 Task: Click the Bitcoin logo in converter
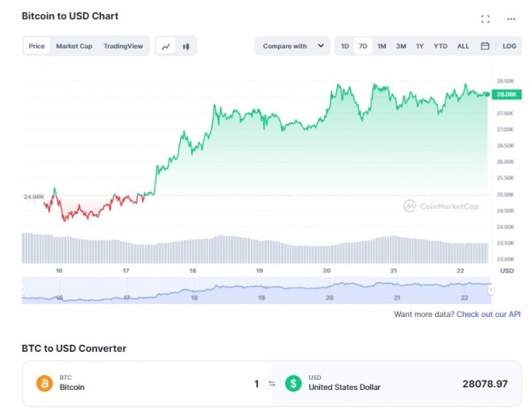[44, 384]
